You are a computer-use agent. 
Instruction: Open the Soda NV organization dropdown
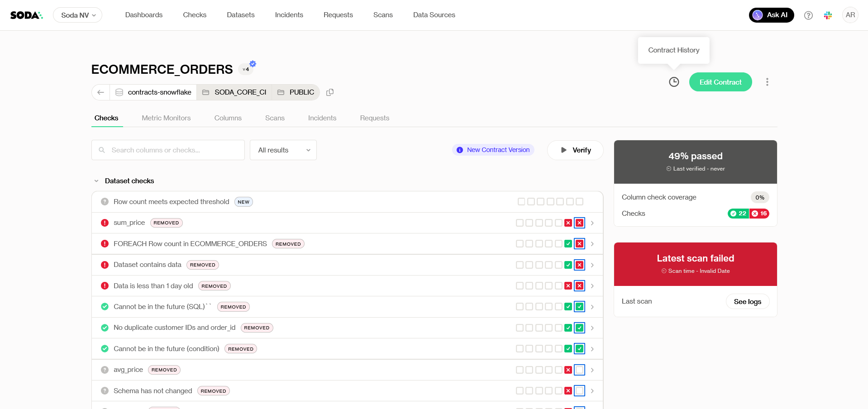click(78, 15)
